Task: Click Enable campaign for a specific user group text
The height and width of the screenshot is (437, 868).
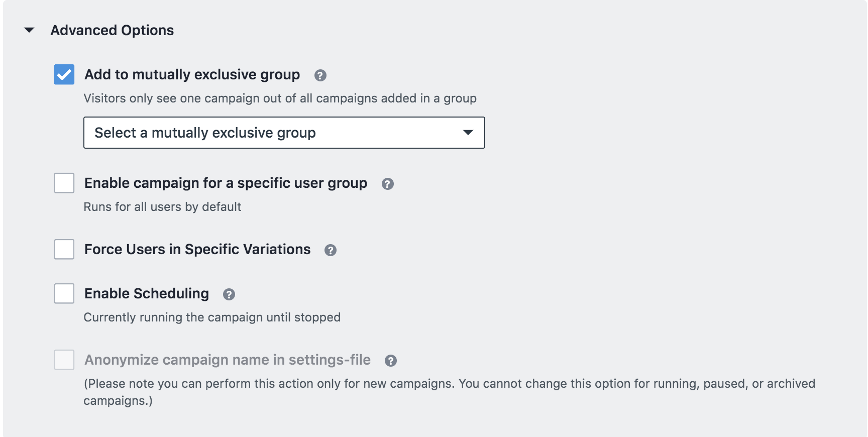Action: tap(226, 183)
